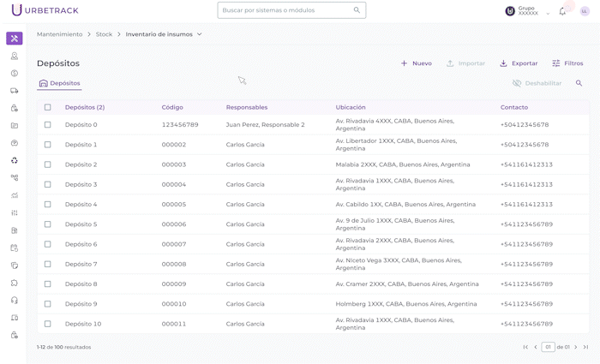
Task: Click the truck icon in sidebar
Action: [x=15, y=91]
